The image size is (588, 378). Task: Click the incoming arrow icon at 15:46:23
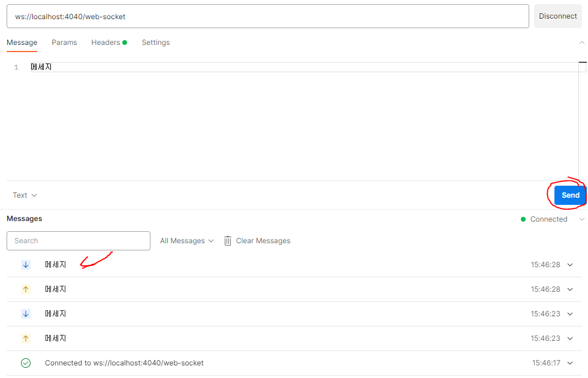[26, 314]
